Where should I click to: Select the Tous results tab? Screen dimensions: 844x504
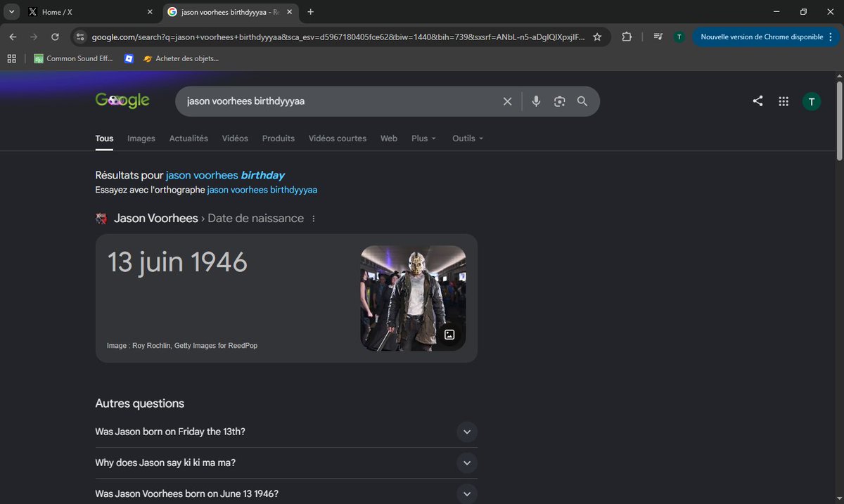point(104,138)
